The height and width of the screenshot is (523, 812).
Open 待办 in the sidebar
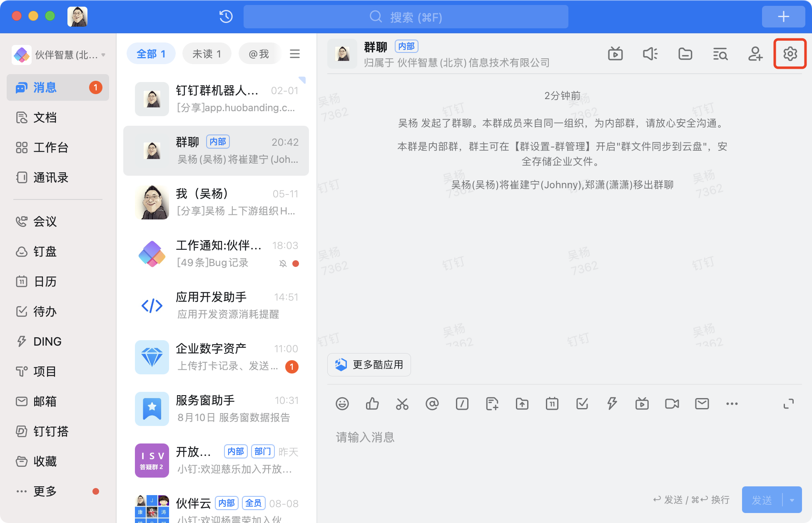58,311
